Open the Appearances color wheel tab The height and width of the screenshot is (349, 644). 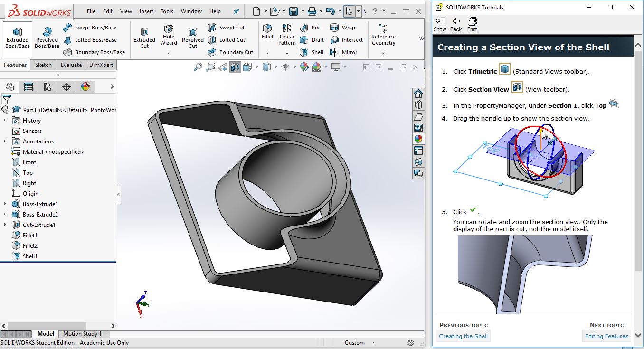[x=85, y=86]
